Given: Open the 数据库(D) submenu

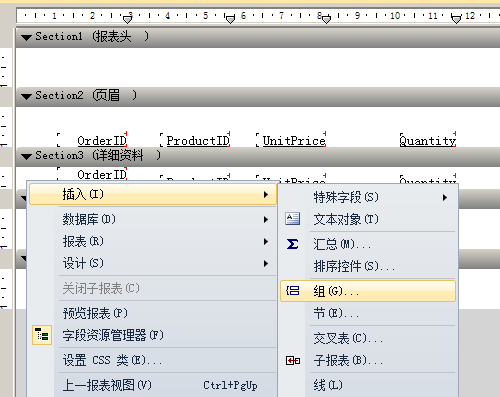Looking at the screenshot, I should [x=153, y=219].
